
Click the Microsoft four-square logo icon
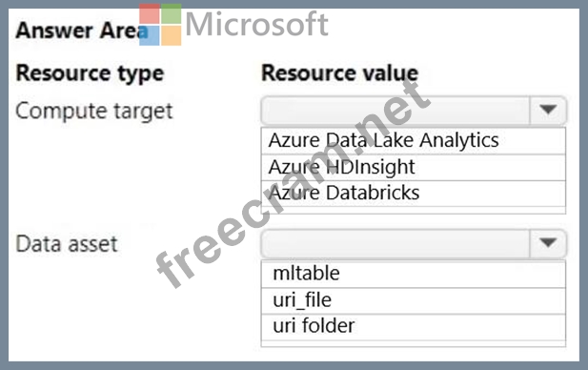click(x=160, y=25)
